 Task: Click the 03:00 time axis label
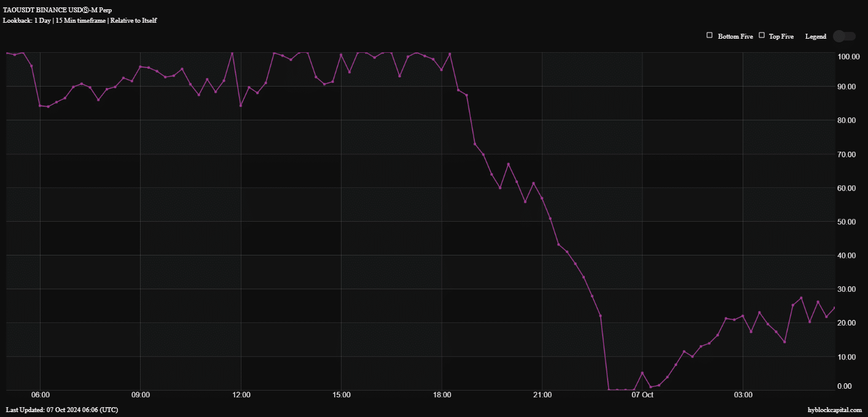click(x=743, y=395)
